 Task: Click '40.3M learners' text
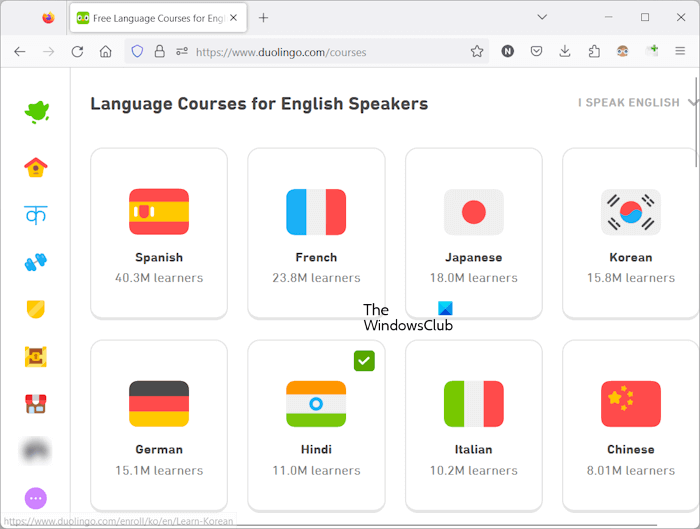coord(159,278)
